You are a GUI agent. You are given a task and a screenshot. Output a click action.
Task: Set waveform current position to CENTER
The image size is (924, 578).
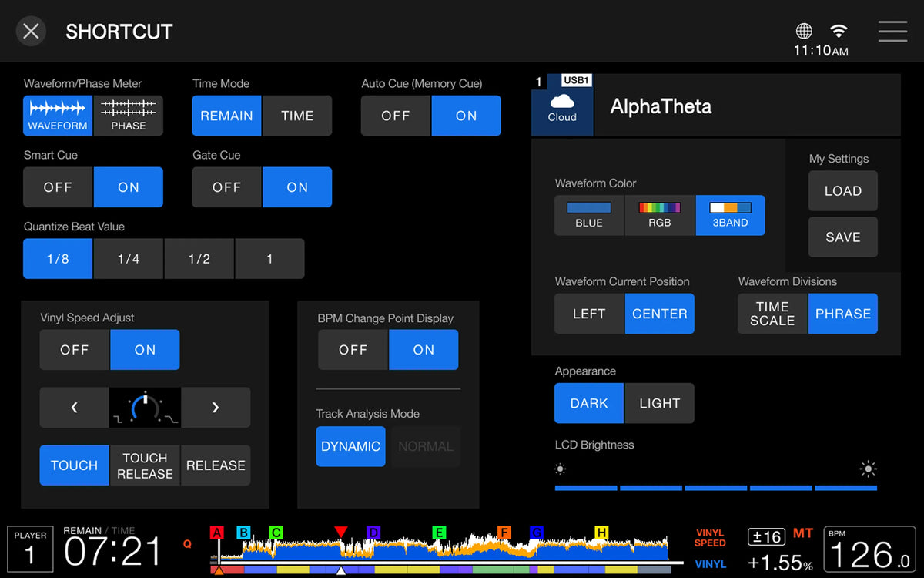coord(660,314)
